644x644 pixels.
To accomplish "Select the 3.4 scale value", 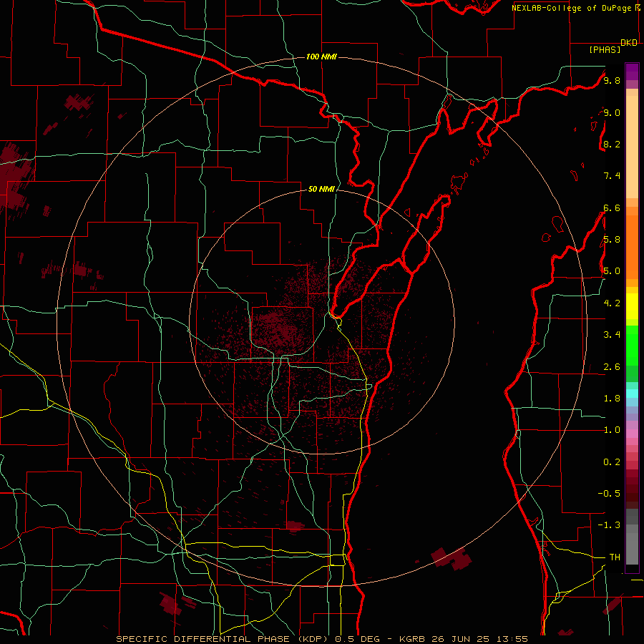I will pyautogui.click(x=612, y=335).
